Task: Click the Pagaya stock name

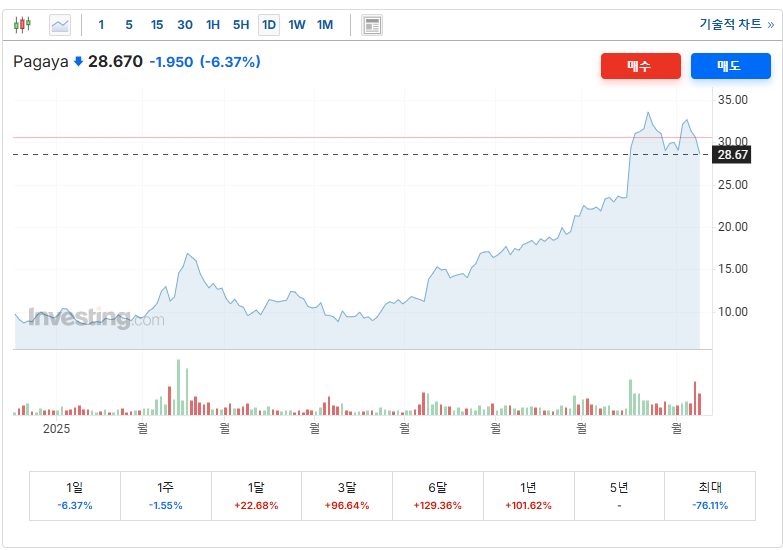Action: [x=40, y=62]
